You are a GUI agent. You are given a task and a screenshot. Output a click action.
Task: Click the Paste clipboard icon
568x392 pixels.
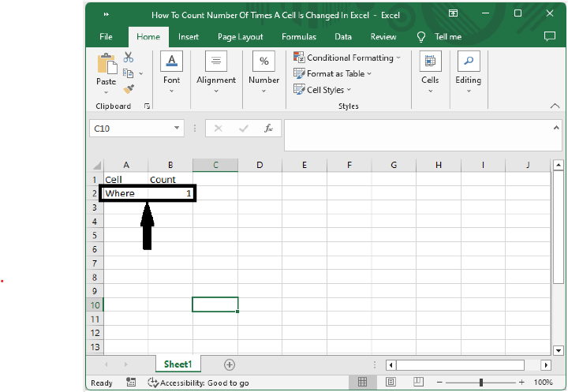click(x=107, y=64)
